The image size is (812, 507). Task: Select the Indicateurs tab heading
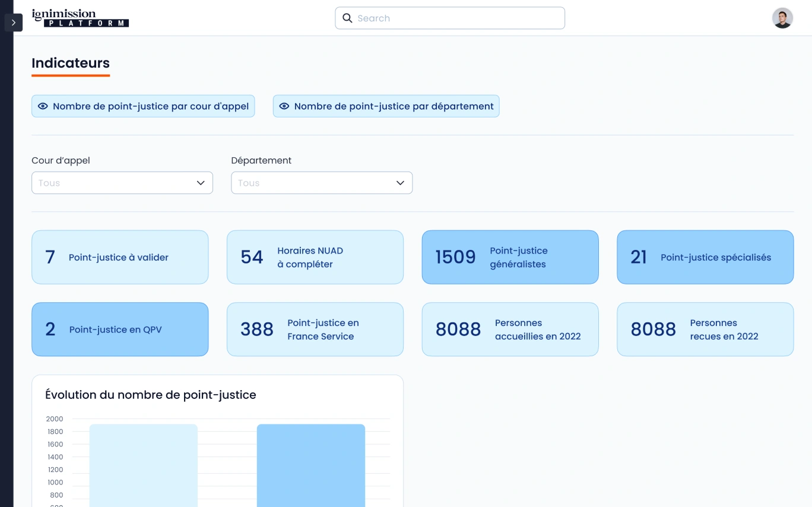[71, 64]
